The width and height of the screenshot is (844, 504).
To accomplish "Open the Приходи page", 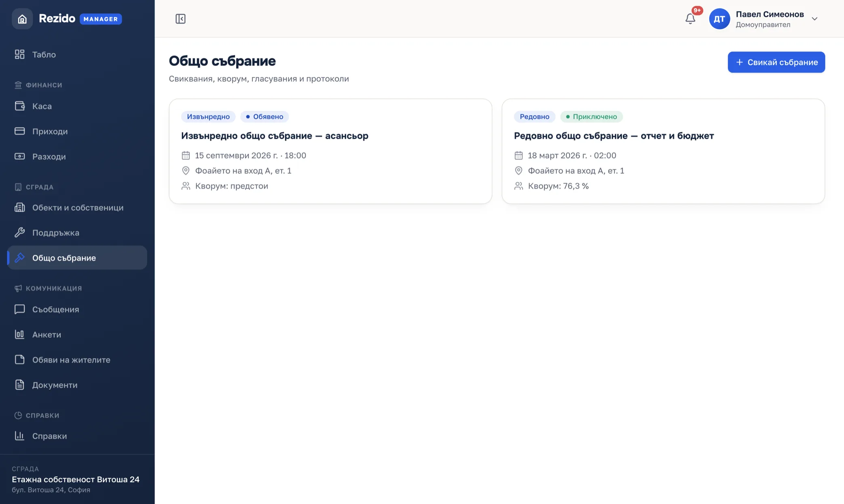I will pyautogui.click(x=77, y=131).
